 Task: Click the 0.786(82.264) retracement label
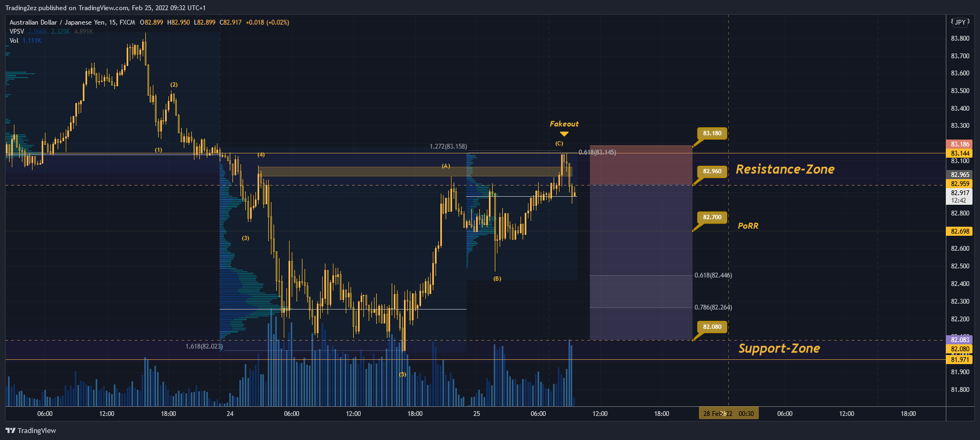[713, 307]
